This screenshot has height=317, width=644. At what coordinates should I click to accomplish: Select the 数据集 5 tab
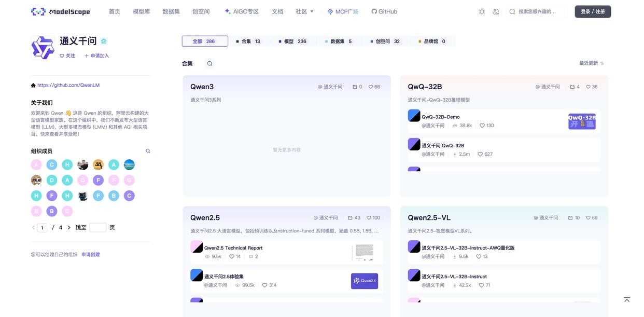pyautogui.click(x=339, y=41)
